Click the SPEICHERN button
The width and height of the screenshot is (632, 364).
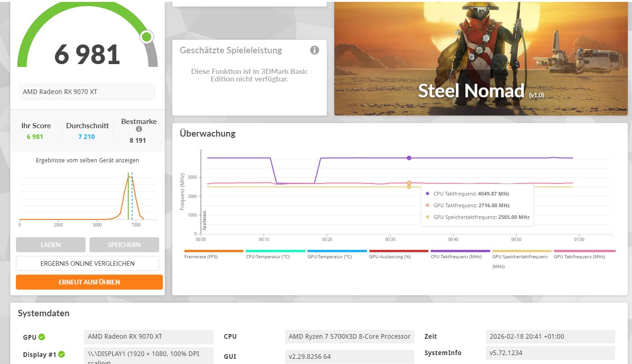tap(124, 244)
